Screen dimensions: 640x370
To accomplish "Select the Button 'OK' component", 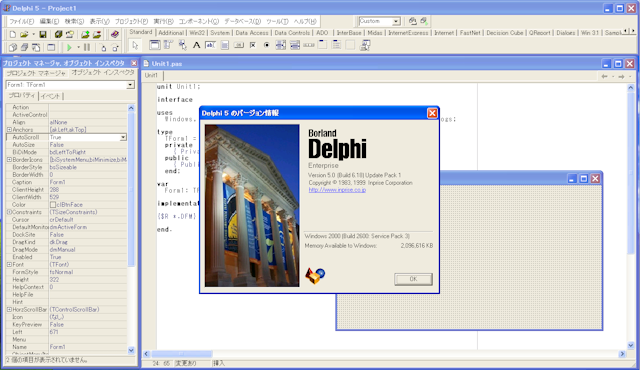I will [x=238, y=45].
